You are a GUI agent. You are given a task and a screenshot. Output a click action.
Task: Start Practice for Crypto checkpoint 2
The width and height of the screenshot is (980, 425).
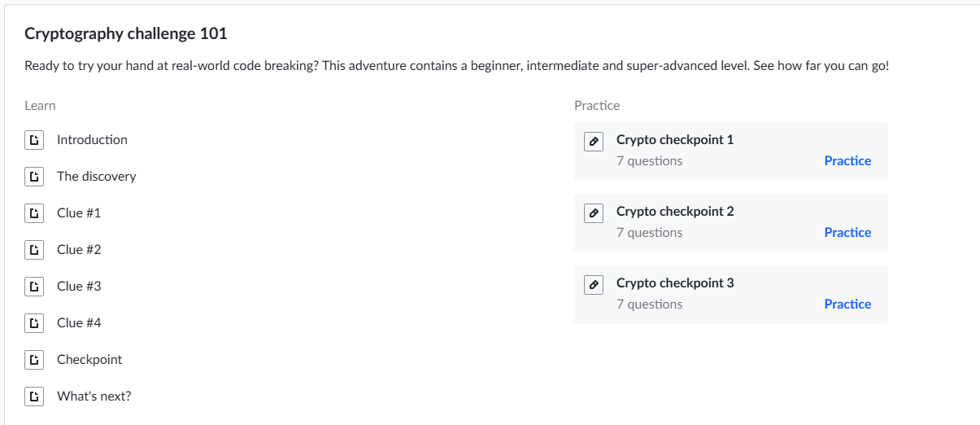click(847, 233)
